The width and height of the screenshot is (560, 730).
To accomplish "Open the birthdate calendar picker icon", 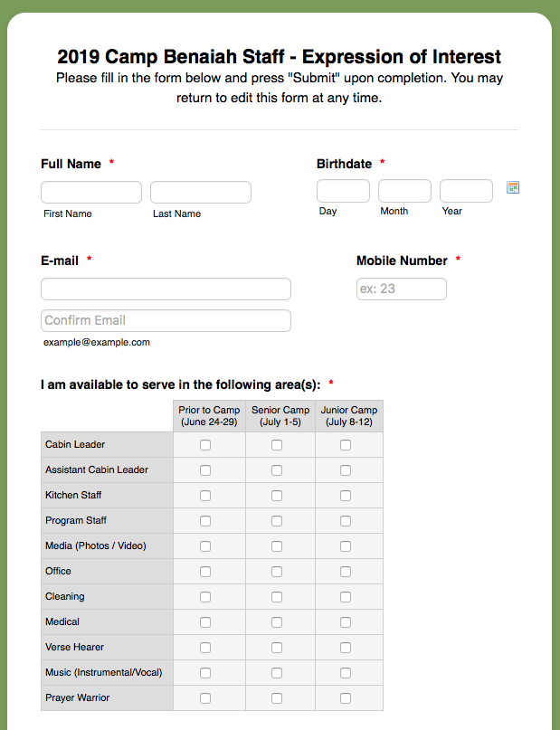I will [x=513, y=187].
